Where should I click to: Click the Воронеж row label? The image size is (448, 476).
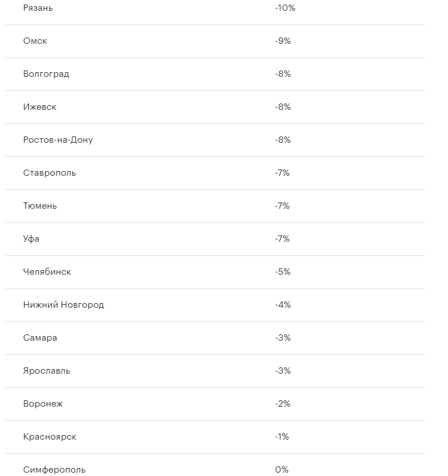tap(43, 404)
